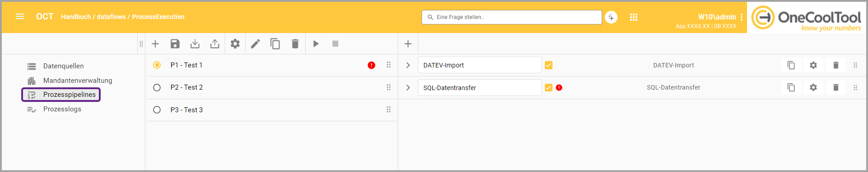Open Mandantenverwaltung in the sidebar

point(70,81)
